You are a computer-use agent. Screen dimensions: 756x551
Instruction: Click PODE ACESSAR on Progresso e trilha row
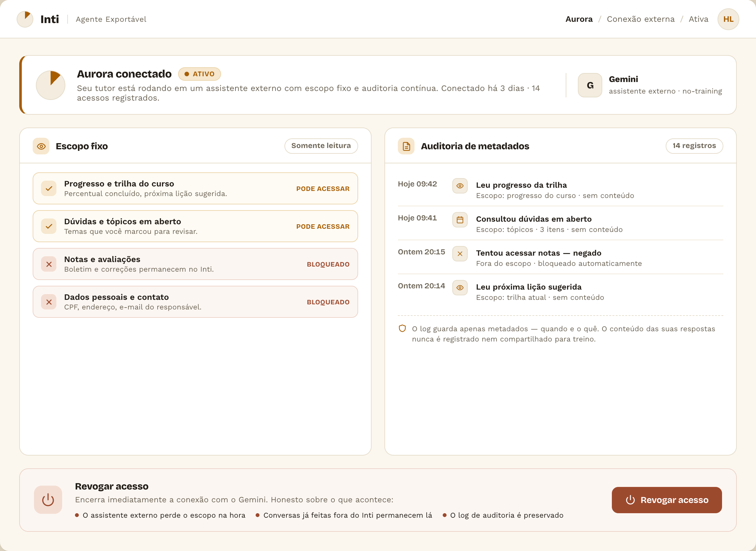pyautogui.click(x=323, y=188)
